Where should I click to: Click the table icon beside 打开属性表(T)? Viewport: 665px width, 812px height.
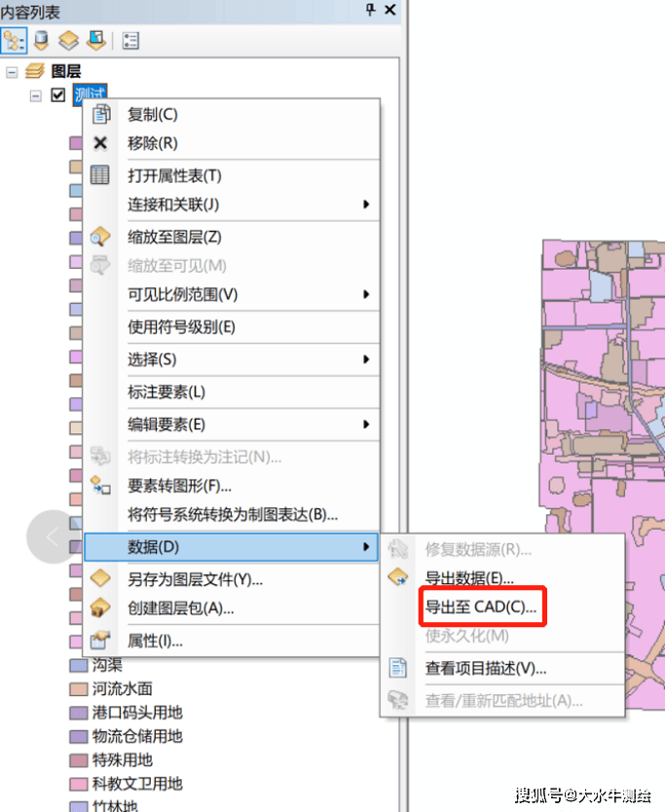coord(100,175)
